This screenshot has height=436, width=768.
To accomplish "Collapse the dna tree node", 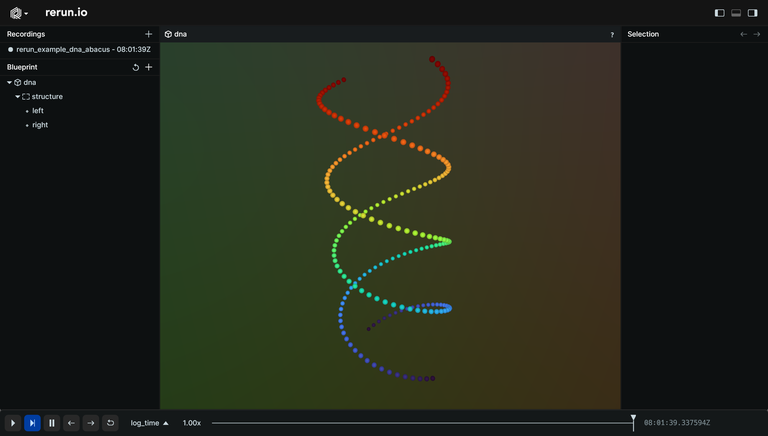I will tap(9, 82).
